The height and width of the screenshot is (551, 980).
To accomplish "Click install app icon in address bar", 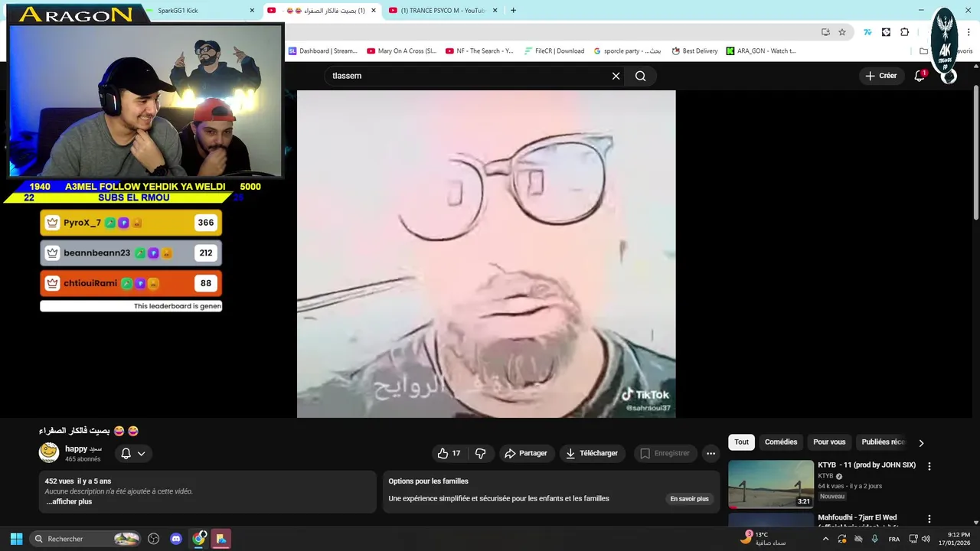I will pyautogui.click(x=825, y=32).
